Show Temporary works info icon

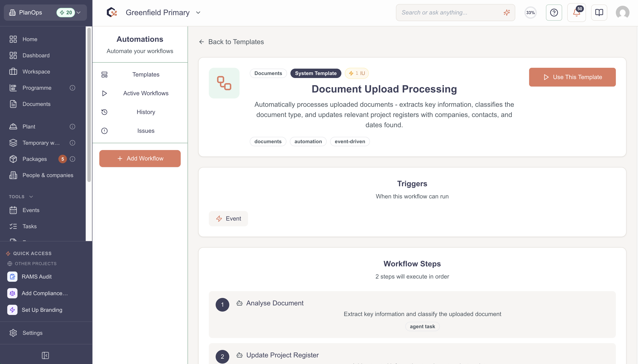pos(72,143)
